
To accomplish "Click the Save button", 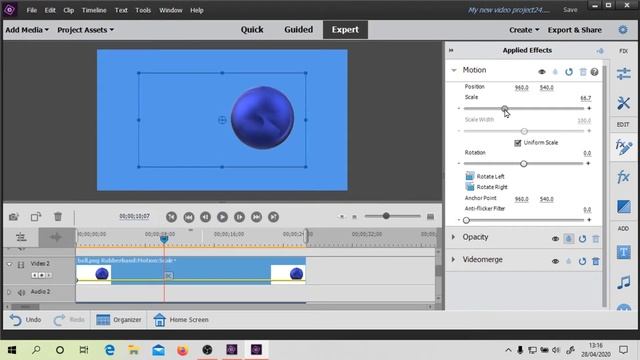I will pyautogui.click(x=570, y=10).
